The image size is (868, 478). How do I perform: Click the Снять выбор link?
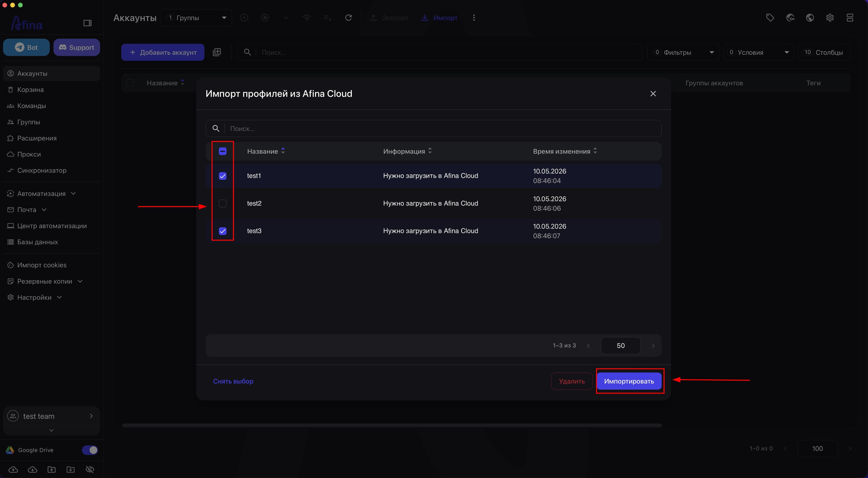233,381
